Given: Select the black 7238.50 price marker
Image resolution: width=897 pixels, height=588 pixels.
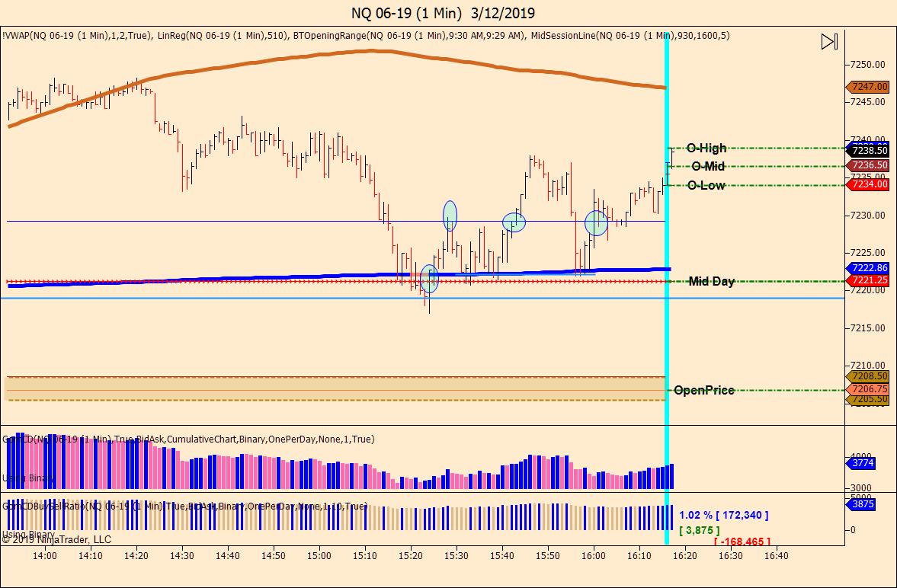Looking at the screenshot, I should [867, 151].
